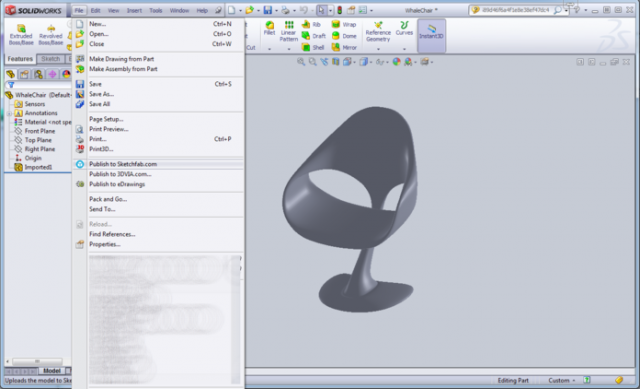Open the Reference Geometry dropdown arrow
The height and width of the screenshot is (389, 640).
click(378, 49)
